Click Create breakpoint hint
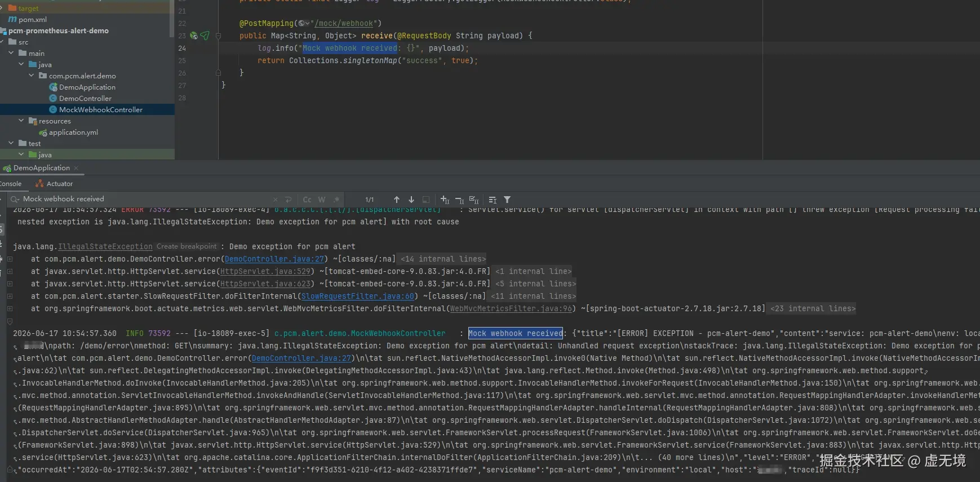Screen dimensions: 980x482 click(187, 246)
